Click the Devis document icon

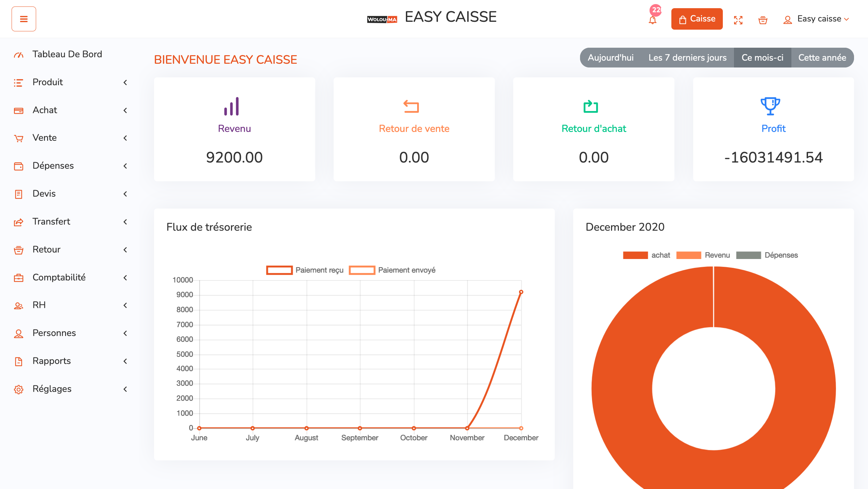(19, 194)
